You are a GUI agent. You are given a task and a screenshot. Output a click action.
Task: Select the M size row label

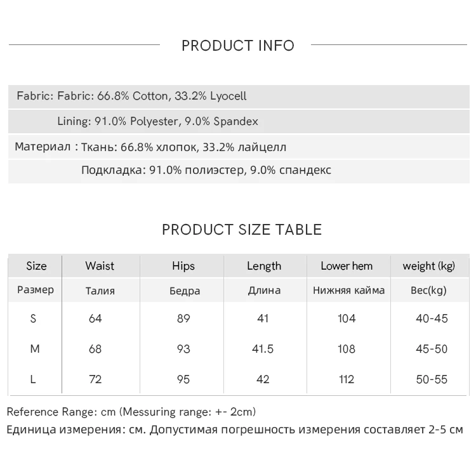35,349
